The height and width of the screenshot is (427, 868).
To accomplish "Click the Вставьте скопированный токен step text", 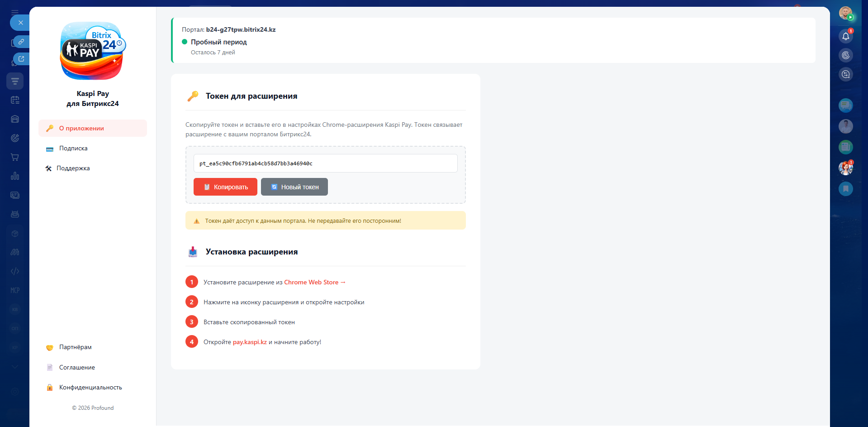I will pos(249,322).
